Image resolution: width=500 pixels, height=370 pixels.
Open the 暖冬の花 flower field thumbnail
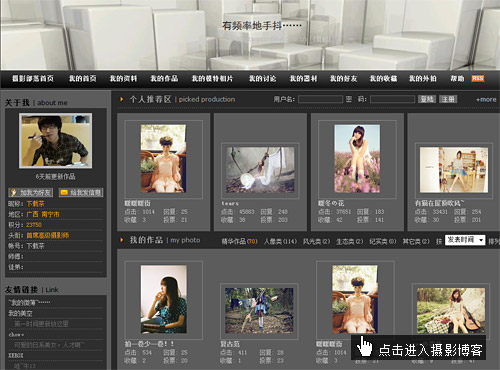[357, 159]
